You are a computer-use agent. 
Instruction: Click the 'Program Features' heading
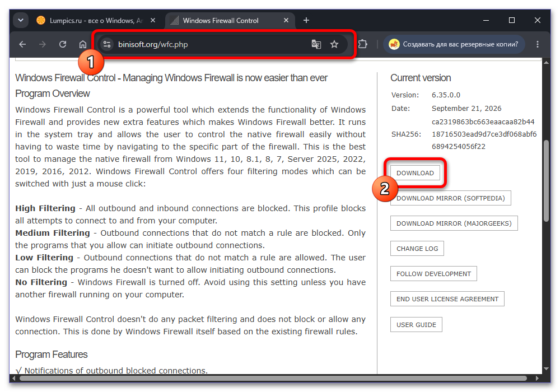coord(52,354)
